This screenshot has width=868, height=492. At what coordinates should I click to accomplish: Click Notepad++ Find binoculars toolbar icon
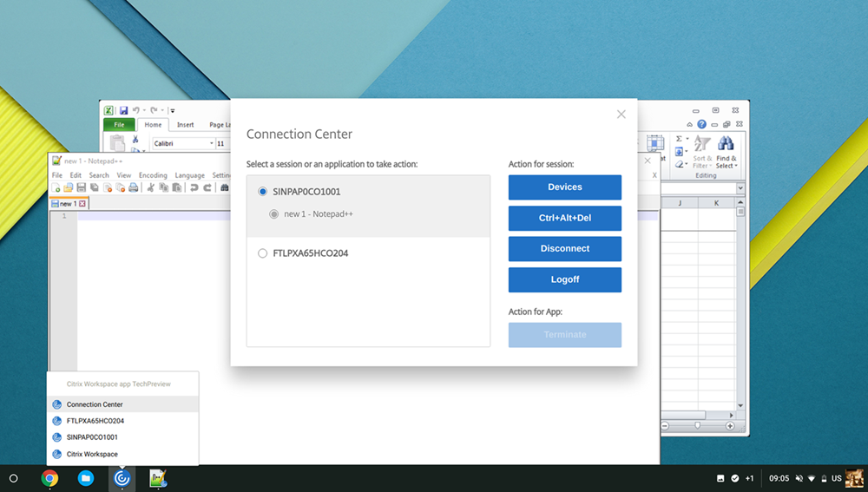pos(224,187)
